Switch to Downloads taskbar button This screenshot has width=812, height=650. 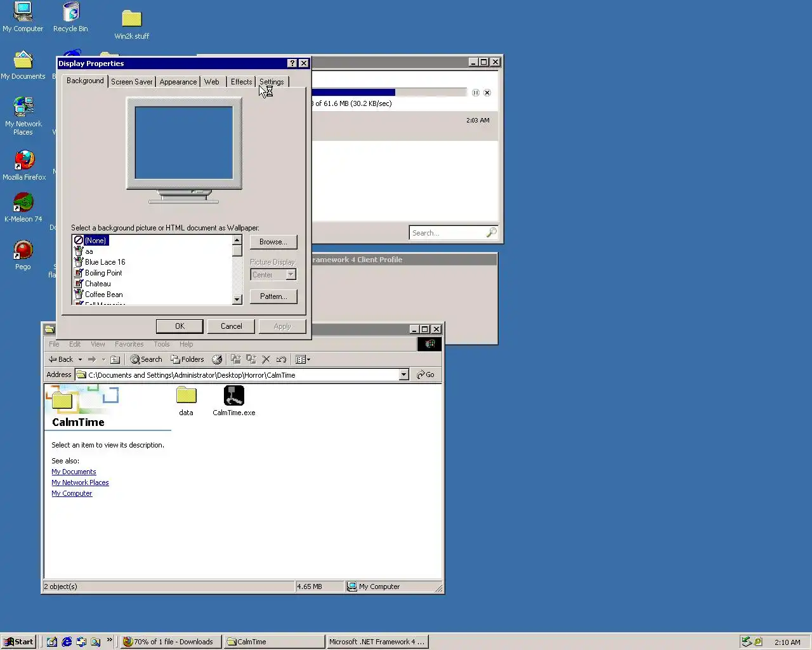click(171, 642)
